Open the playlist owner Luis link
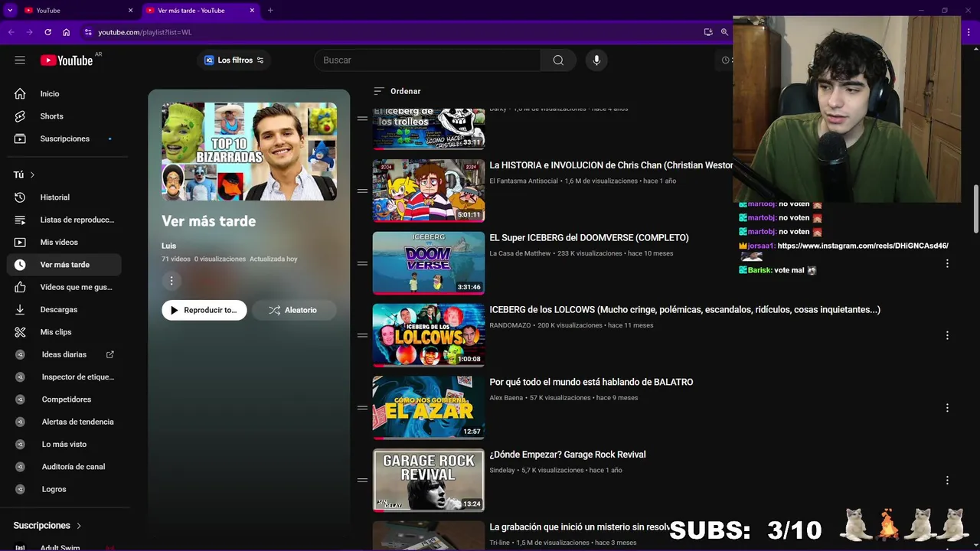This screenshot has width=980, height=551. coord(168,246)
